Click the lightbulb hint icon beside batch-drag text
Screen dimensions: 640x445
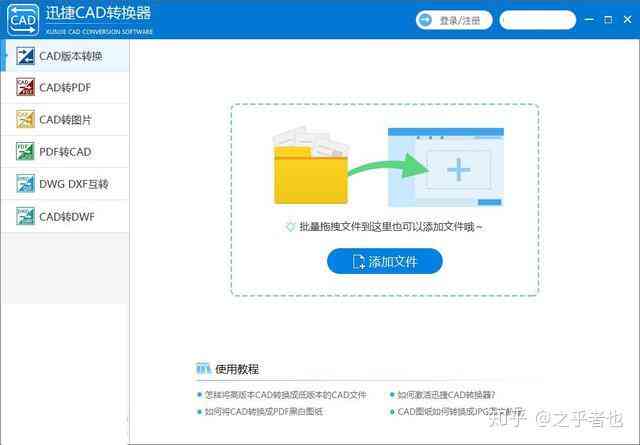(x=290, y=227)
